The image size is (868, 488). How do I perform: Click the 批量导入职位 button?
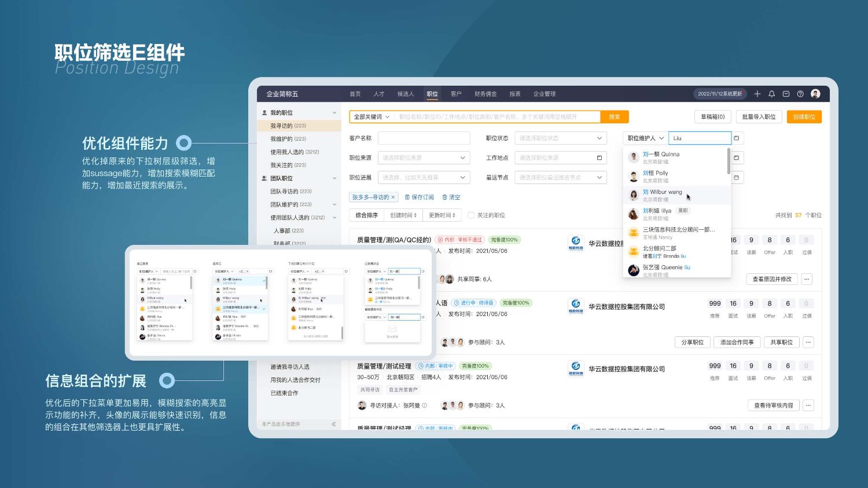point(759,117)
